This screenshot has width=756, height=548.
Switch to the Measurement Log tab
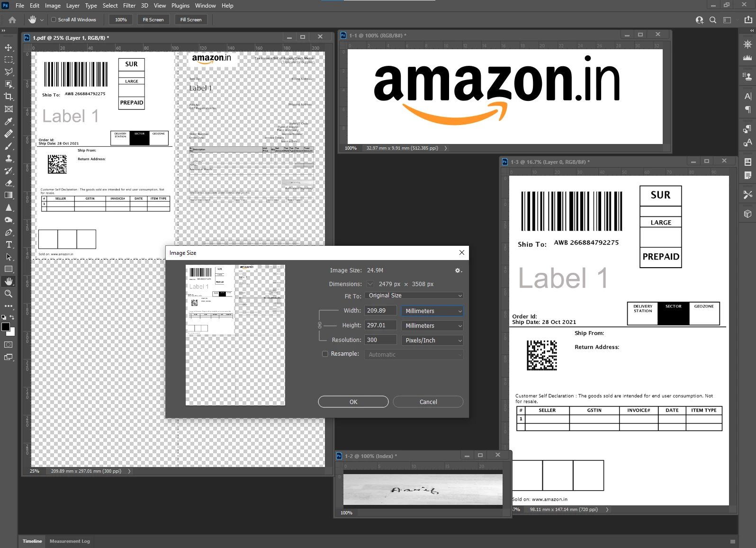coord(70,541)
